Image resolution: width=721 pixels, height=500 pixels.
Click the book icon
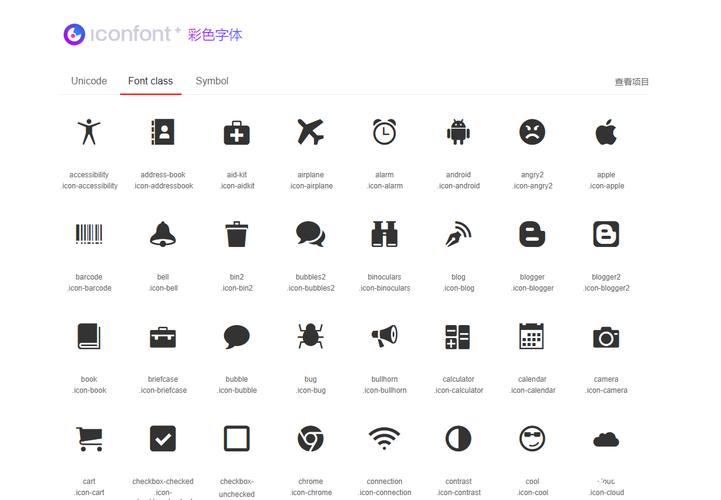(89, 336)
